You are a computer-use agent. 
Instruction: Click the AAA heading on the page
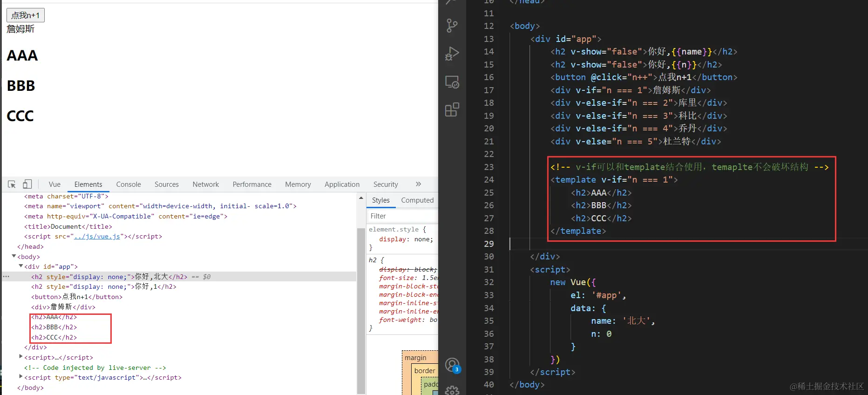22,55
